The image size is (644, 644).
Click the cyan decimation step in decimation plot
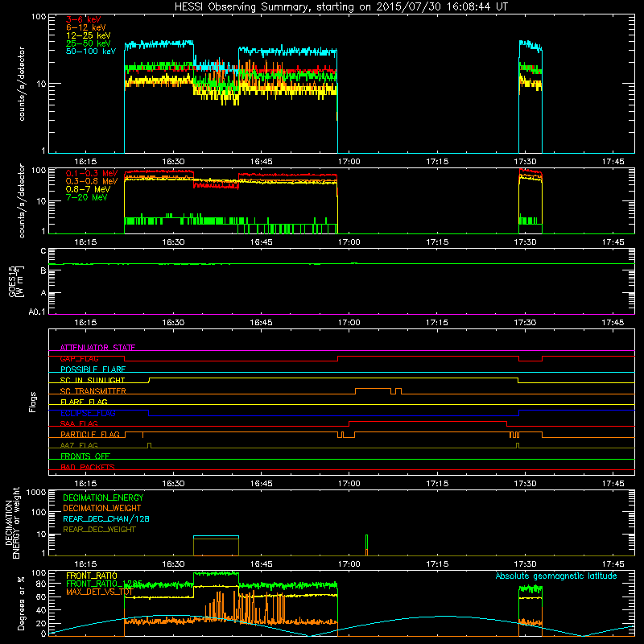(x=216, y=536)
